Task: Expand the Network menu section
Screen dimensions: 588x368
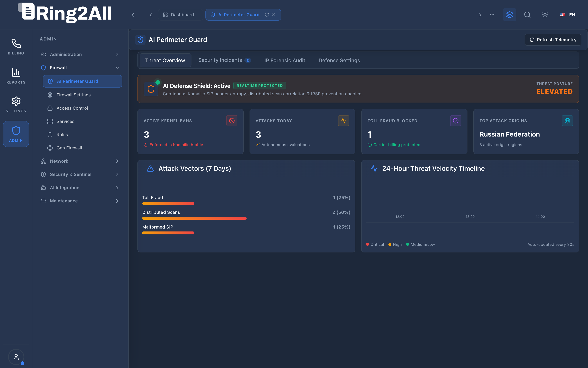Action: [x=80, y=161]
